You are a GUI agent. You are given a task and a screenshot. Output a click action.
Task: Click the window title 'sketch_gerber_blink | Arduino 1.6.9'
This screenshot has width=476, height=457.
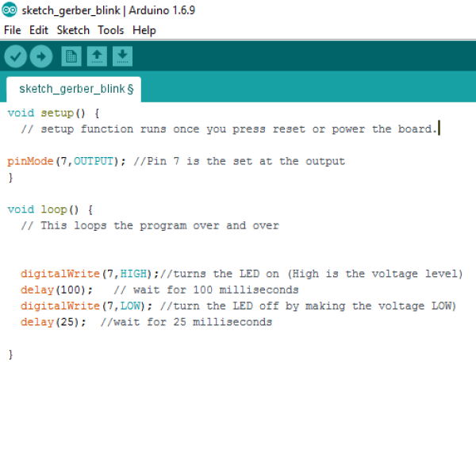click(109, 10)
